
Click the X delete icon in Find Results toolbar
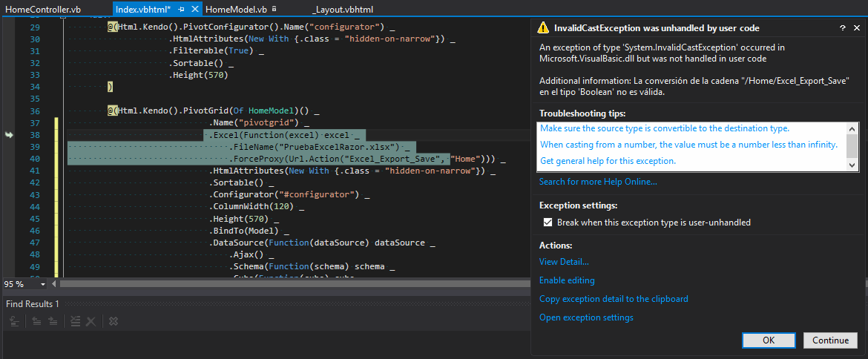point(91,321)
